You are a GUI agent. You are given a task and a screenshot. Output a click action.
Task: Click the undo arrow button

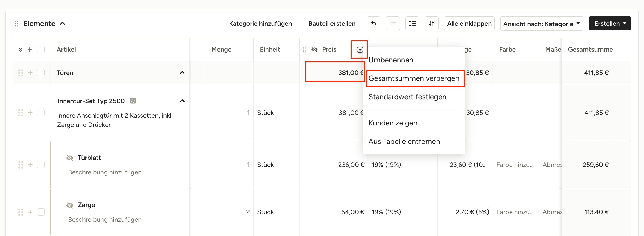click(x=373, y=24)
